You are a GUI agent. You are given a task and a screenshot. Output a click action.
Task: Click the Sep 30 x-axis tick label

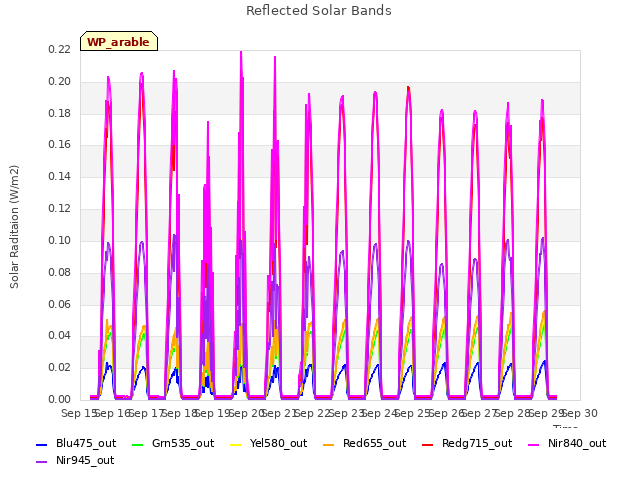(x=580, y=413)
